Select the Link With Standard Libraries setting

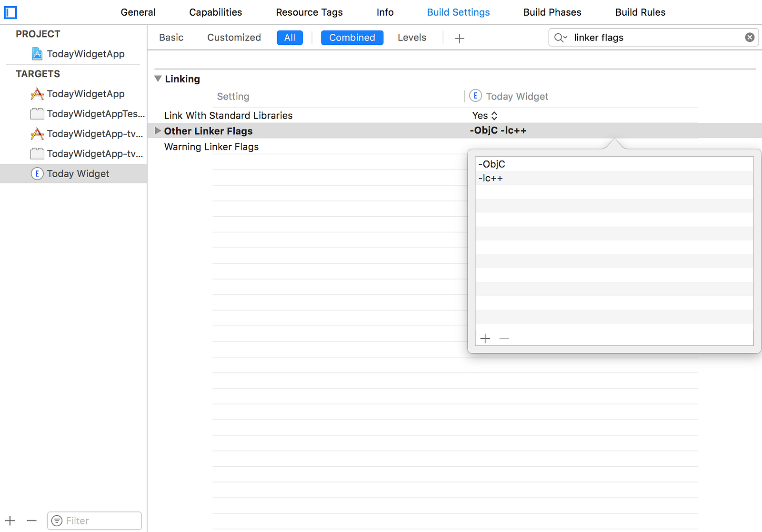(x=228, y=115)
